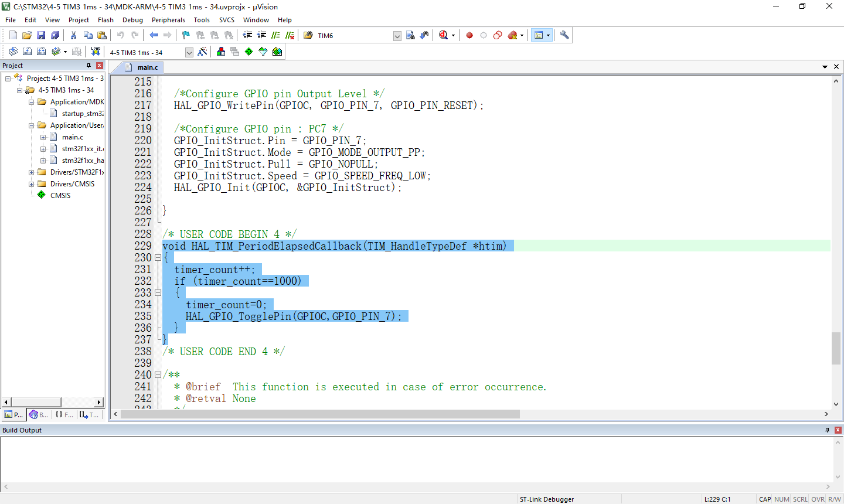Click the Start/Stop Debug Session icon
Screen dimensions: 844x504
tap(444, 35)
